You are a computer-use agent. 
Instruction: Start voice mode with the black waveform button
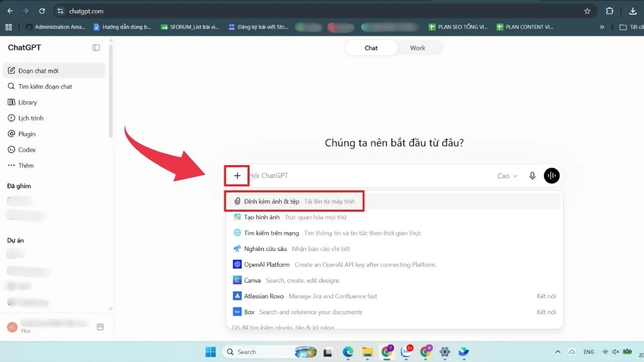click(552, 175)
